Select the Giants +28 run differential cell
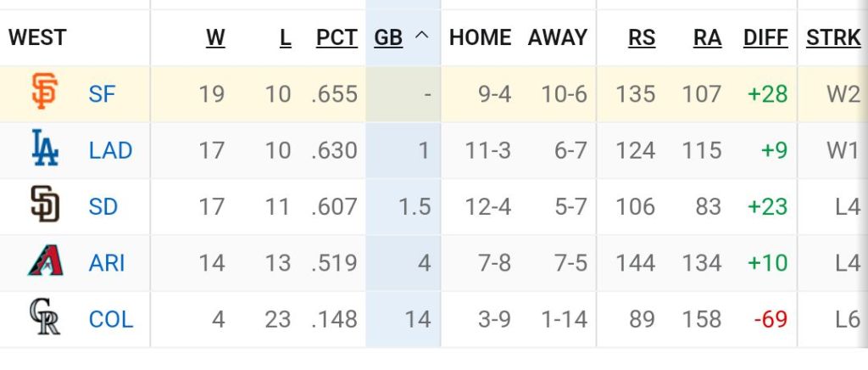Screen dimensions: 868x370 coord(767,93)
